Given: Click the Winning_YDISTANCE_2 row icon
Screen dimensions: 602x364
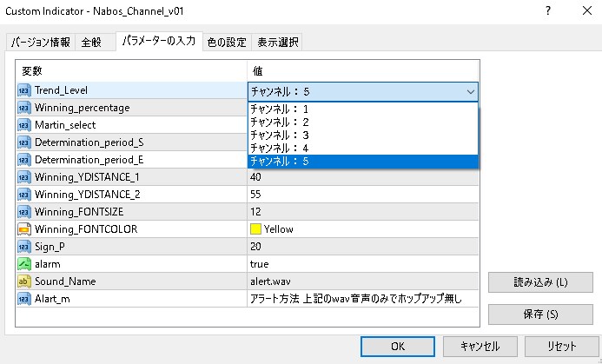Looking at the screenshot, I should coord(24,195).
